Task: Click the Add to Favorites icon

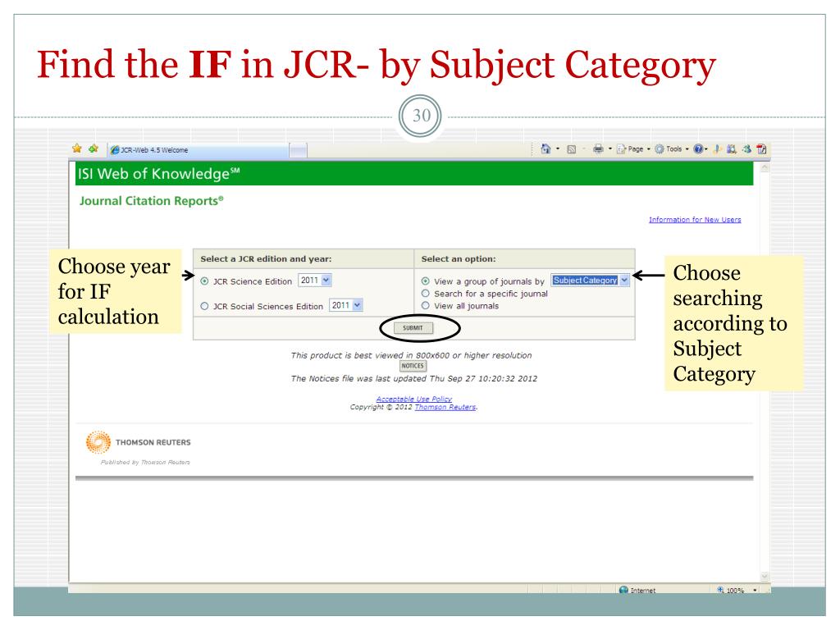Action: [94, 148]
